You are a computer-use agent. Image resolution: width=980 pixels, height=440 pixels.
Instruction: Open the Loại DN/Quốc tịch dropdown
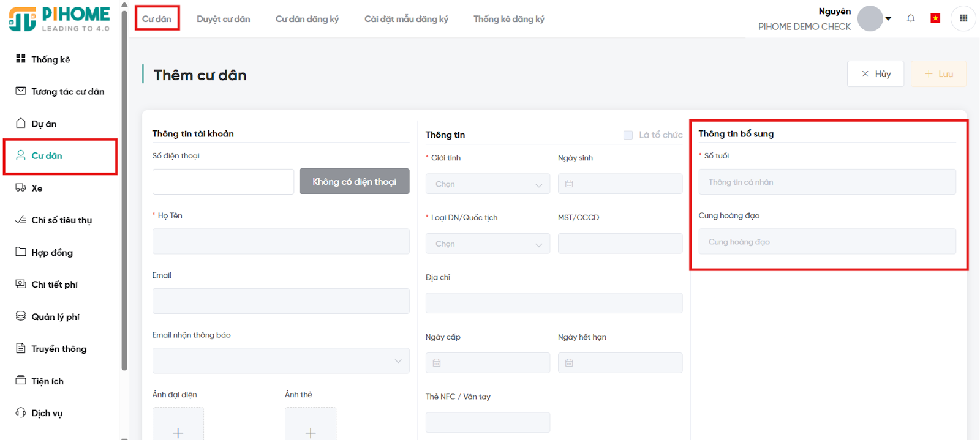488,244
